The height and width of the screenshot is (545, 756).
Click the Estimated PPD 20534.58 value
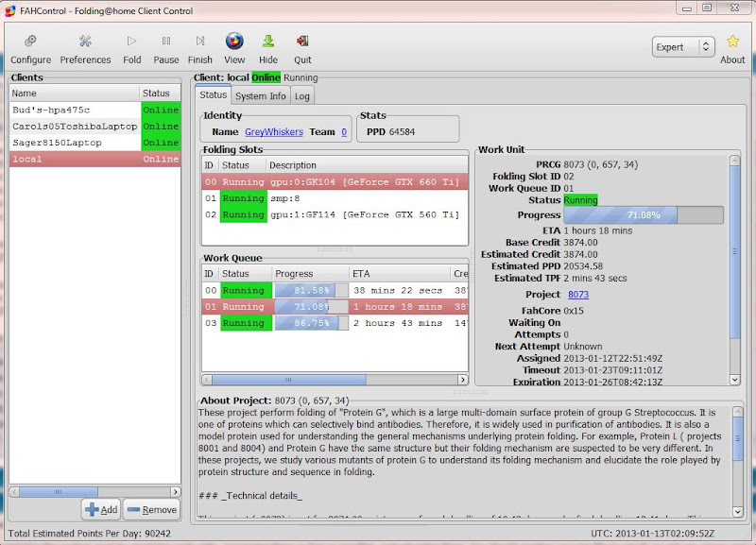pos(583,266)
